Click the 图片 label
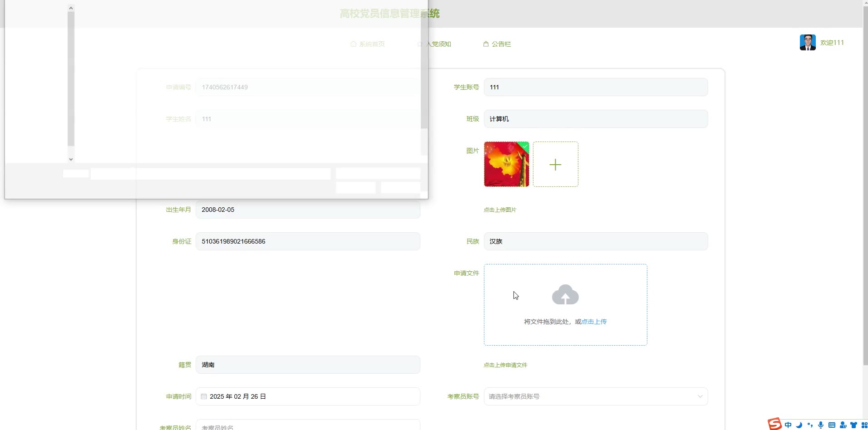 click(x=473, y=151)
